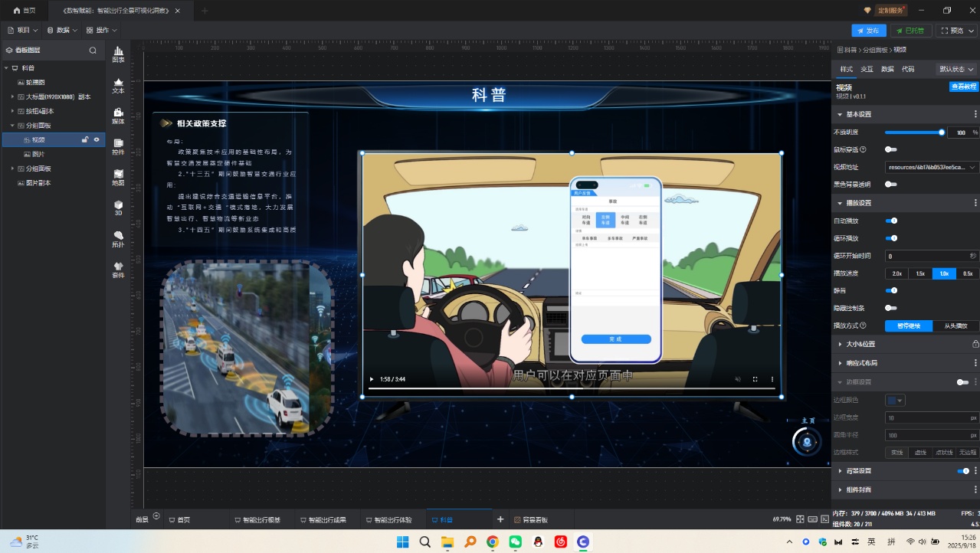Open WeChat from the Windows taskbar

(x=516, y=542)
